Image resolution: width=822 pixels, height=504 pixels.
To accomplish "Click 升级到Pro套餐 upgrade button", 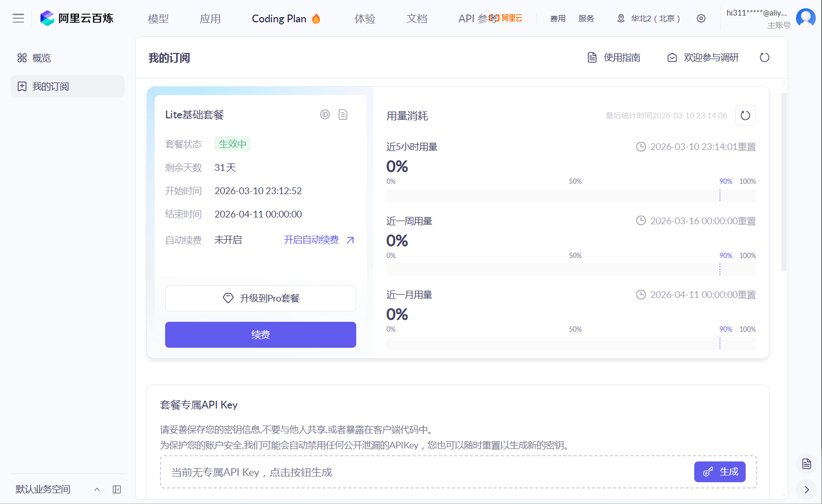I will click(261, 298).
